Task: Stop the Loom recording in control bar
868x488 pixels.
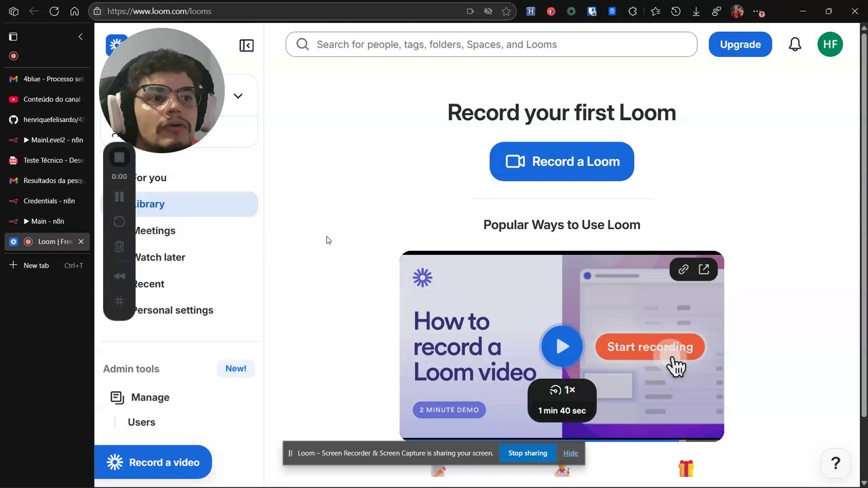Action: click(119, 157)
